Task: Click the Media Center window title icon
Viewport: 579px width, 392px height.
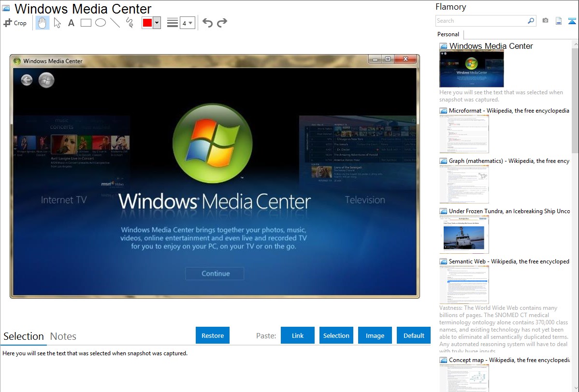Action: (x=16, y=61)
